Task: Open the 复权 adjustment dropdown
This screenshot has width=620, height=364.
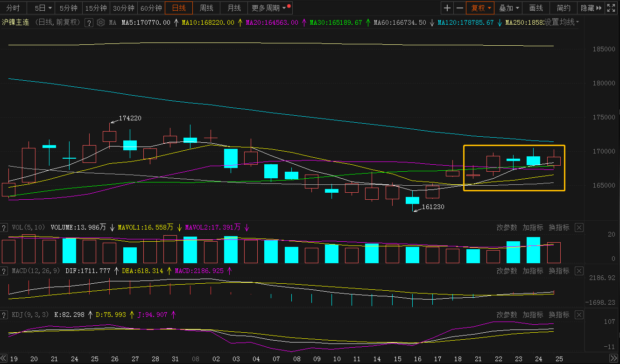Action: [x=480, y=8]
